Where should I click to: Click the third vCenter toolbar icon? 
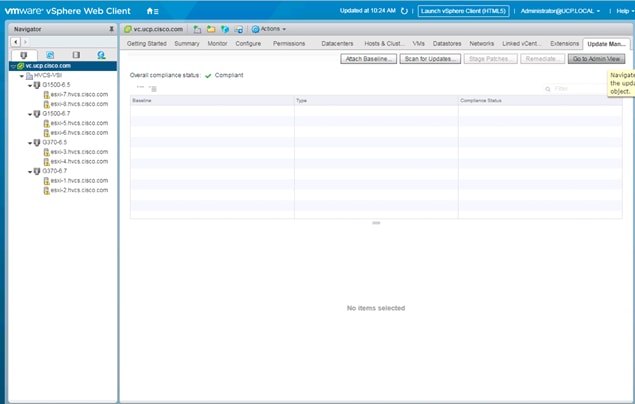pyautogui.click(x=225, y=29)
